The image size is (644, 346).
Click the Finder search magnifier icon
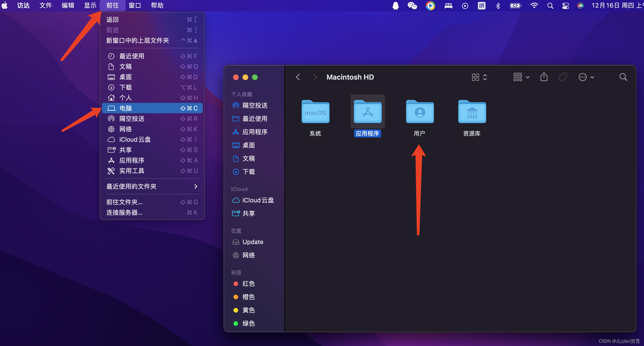pyautogui.click(x=623, y=77)
